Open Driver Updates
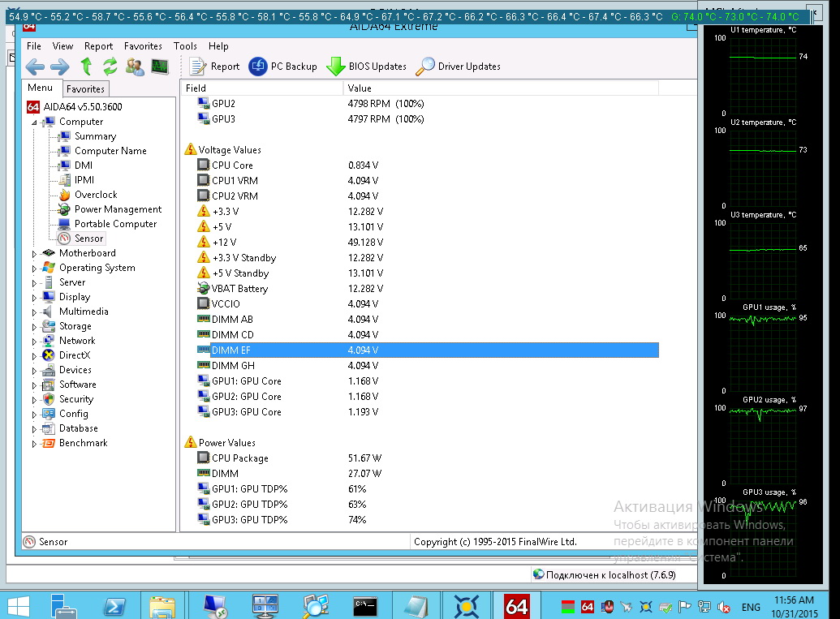 click(x=458, y=67)
